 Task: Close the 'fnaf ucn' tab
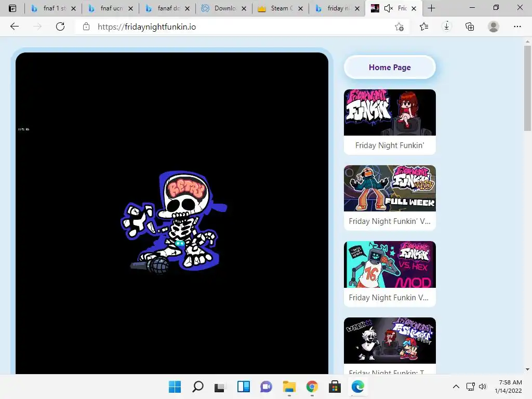click(130, 8)
